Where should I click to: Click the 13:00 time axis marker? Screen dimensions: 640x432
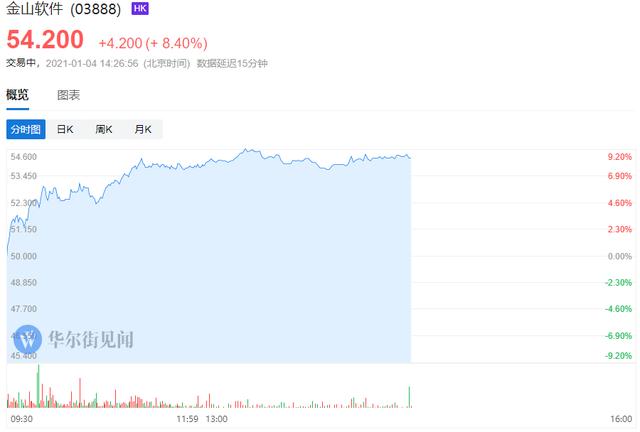(x=216, y=419)
